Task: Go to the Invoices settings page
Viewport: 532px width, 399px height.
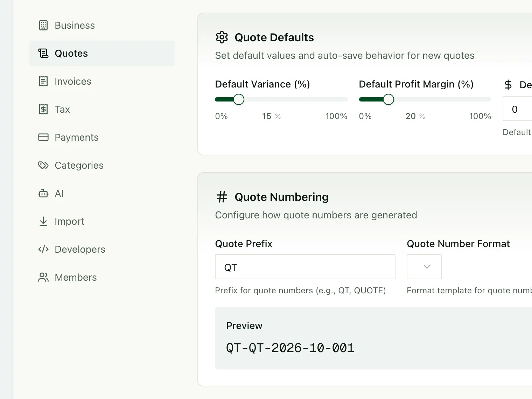Action: pos(102,81)
